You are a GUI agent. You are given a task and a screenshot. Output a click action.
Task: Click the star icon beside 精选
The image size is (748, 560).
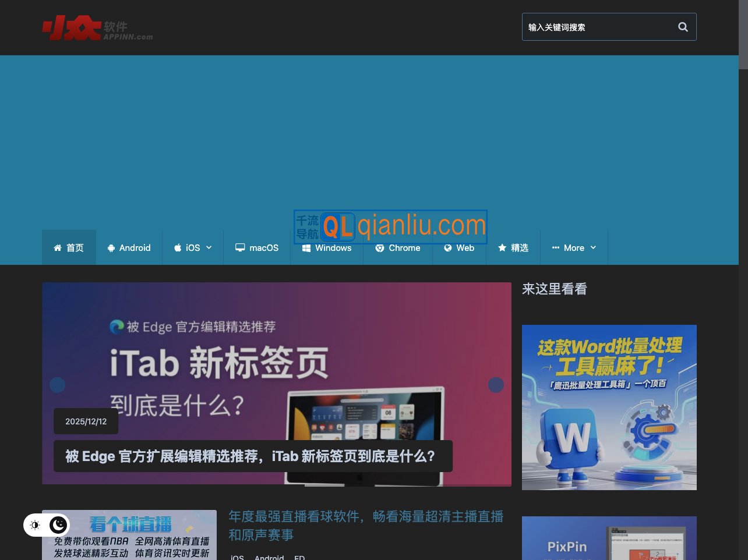[x=502, y=247]
